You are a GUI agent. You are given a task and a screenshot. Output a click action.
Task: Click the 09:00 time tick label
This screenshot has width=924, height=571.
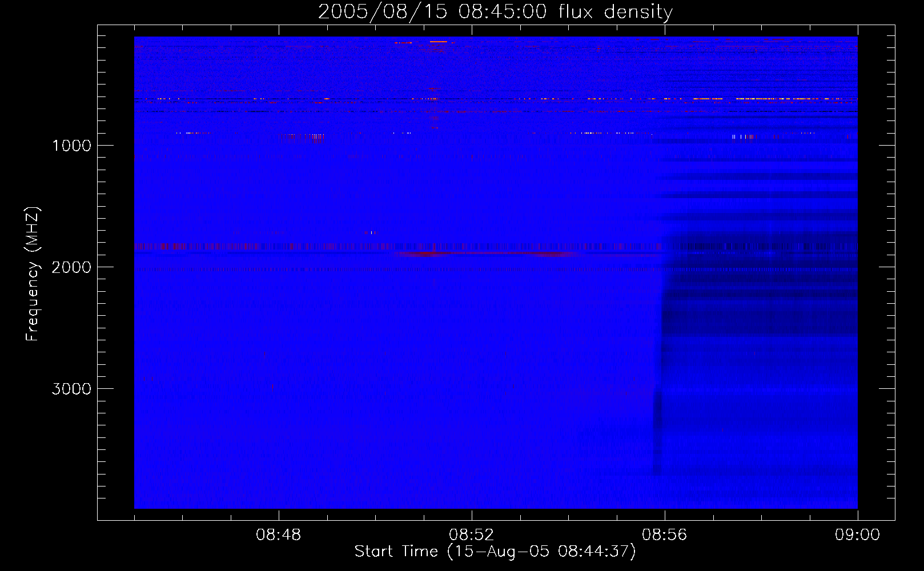(x=858, y=535)
